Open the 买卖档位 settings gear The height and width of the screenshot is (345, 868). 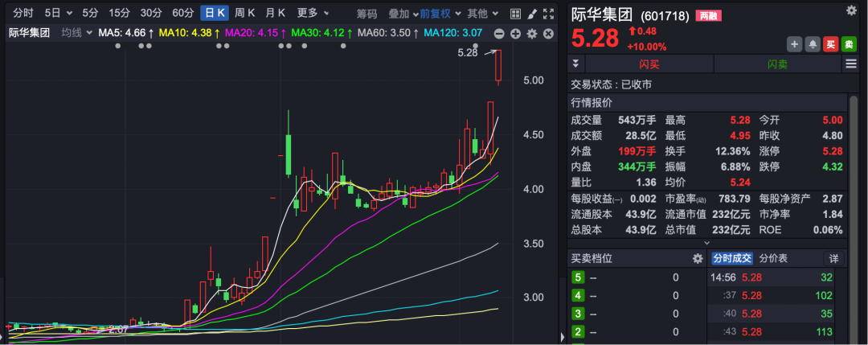[698, 258]
